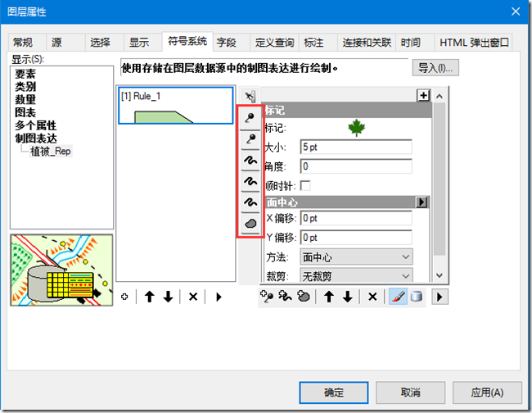Switch to the field overrides database view
The image size is (532, 413).
pos(417,297)
